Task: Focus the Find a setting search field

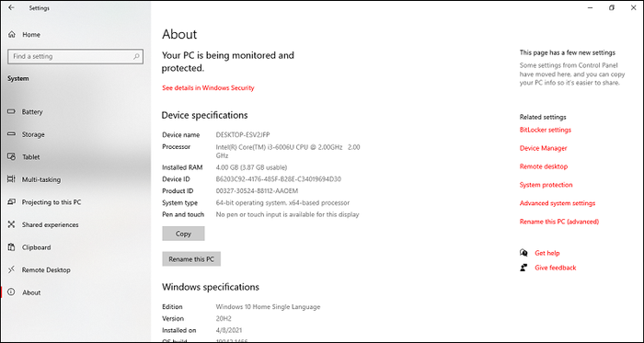Action: [75, 57]
